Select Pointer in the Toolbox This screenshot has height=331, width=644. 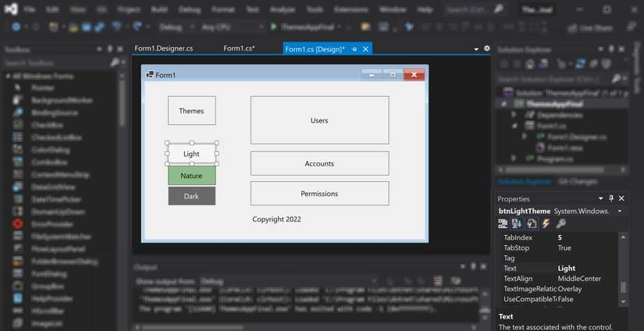point(42,87)
